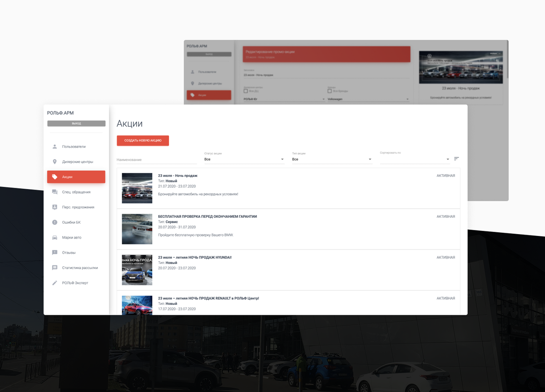Open thumbnail of the BMW БЕСПЛАТНАЯ ПРОВЕРКА promo
The image size is (545, 392).
[x=137, y=229]
